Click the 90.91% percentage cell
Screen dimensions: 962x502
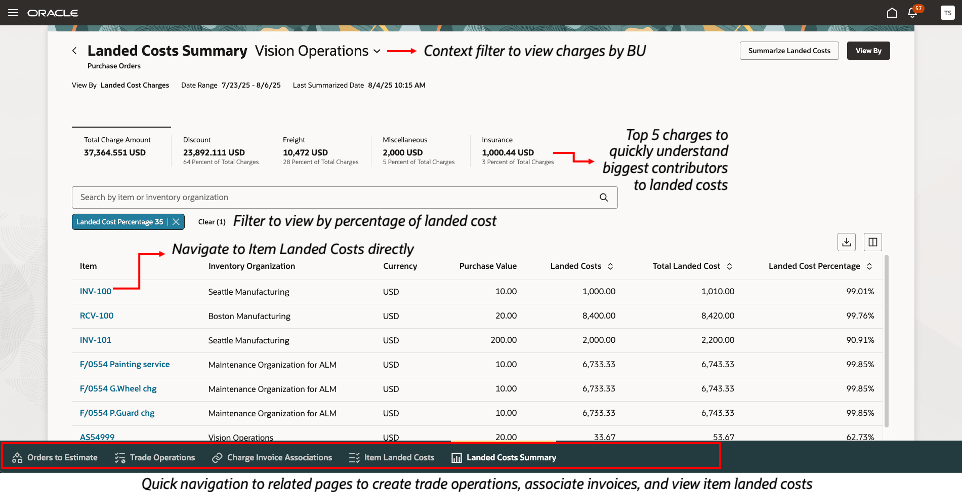860,340
